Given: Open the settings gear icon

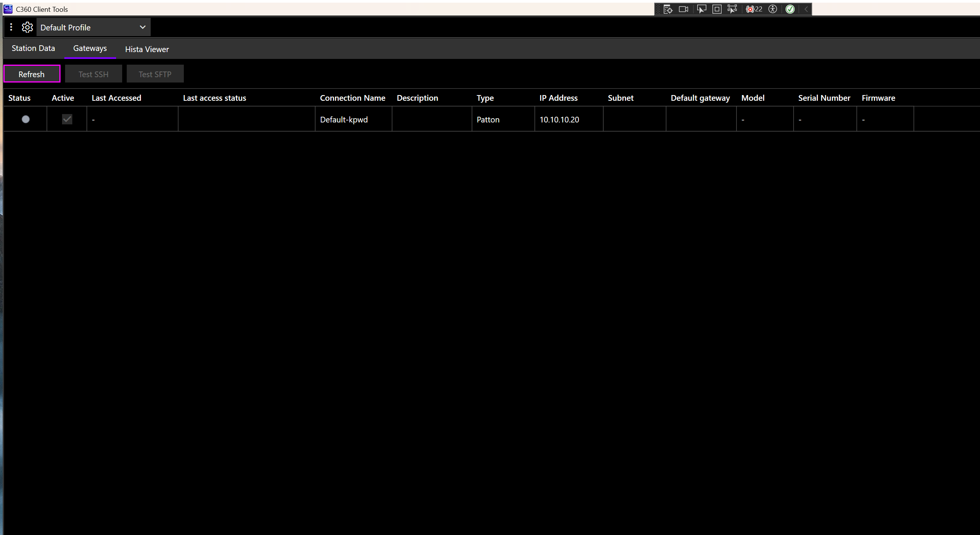Looking at the screenshot, I should [x=27, y=27].
